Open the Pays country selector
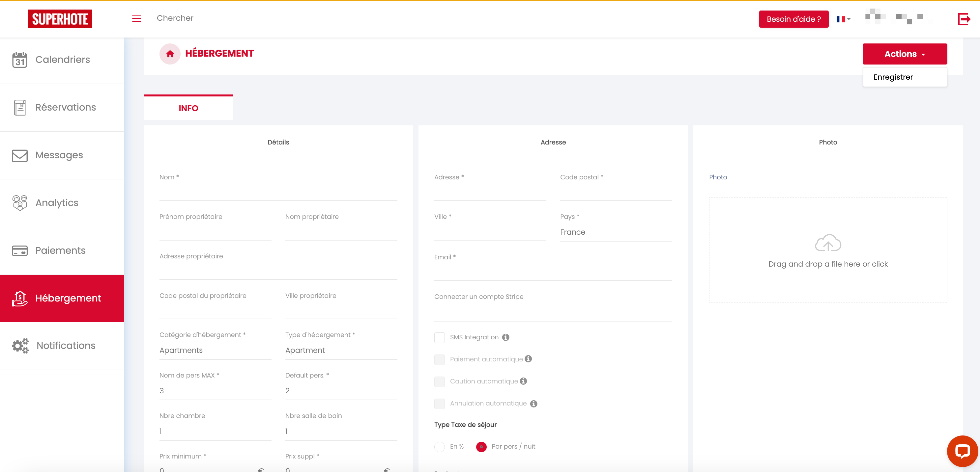This screenshot has height=472, width=980. tap(616, 232)
